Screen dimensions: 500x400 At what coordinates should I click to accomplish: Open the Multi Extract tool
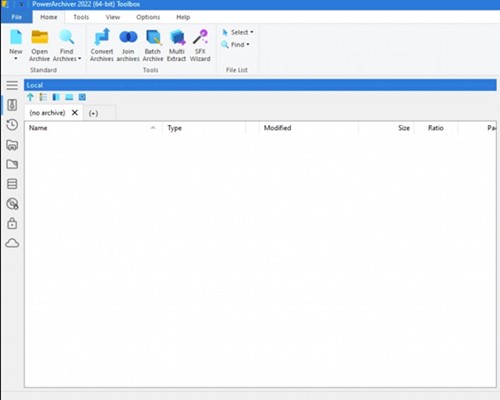click(x=176, y=45)
